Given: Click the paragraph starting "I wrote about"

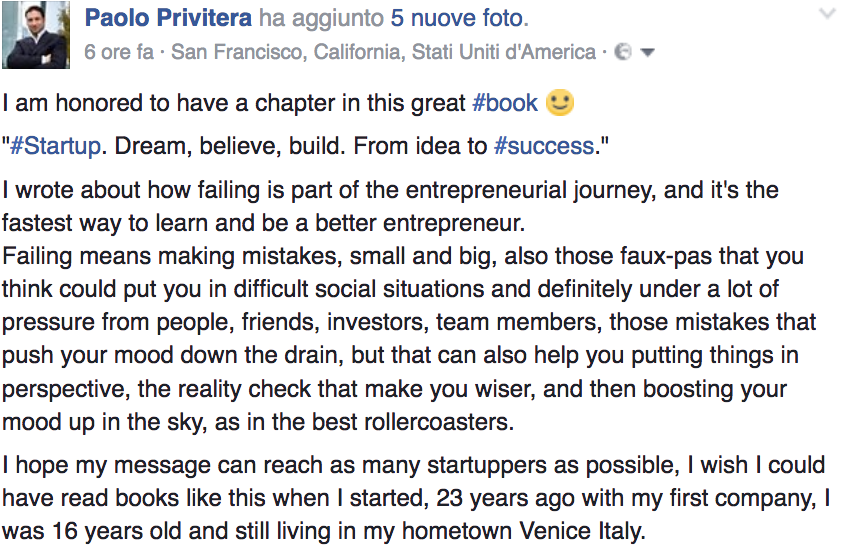Looking at the screenshot, I should click(x=390, y=190).
